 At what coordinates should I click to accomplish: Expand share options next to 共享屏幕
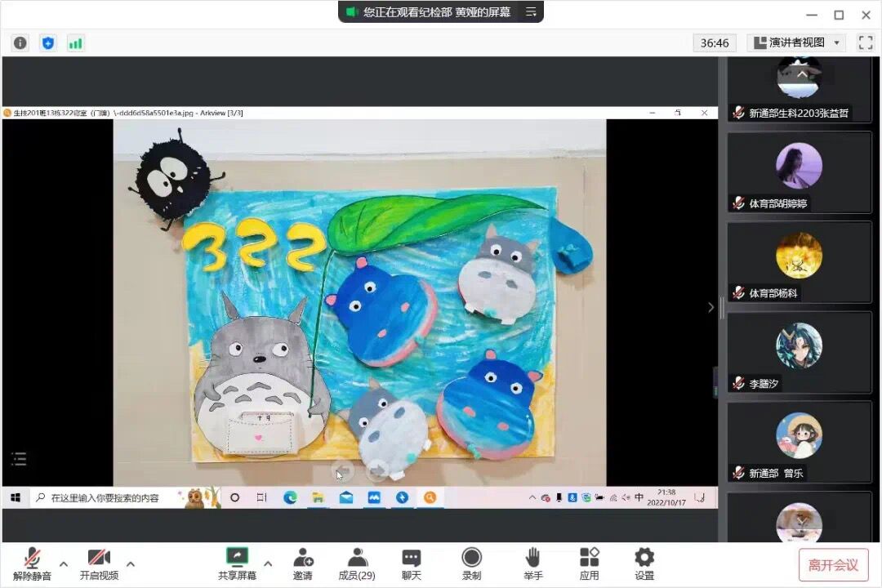[x=268, y=563]
